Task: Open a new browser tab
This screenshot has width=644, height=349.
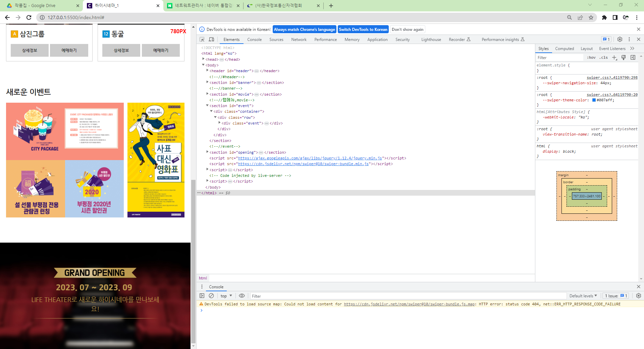Action: coord(331,6)
